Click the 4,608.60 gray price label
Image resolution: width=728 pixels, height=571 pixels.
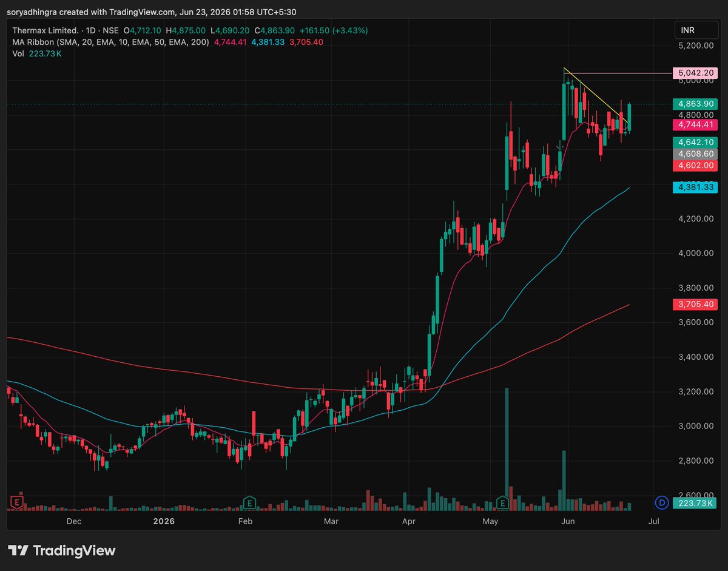coord(695,154)
